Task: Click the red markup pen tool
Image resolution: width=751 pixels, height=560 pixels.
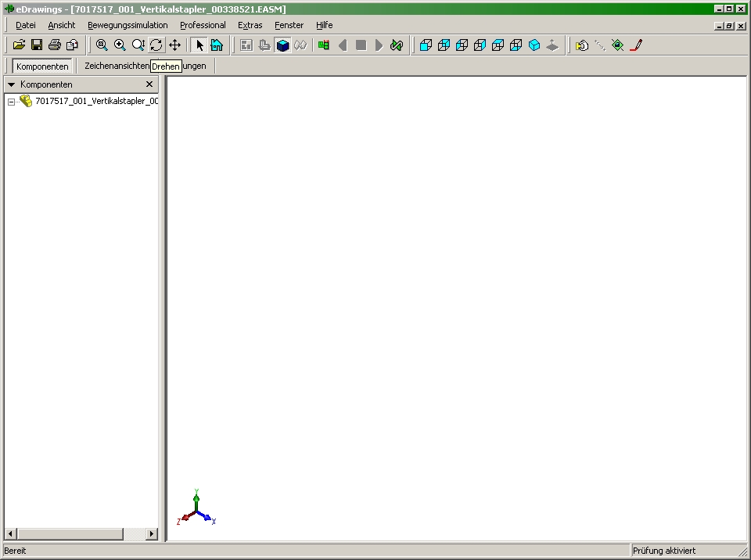Action: tap(635, 45)
